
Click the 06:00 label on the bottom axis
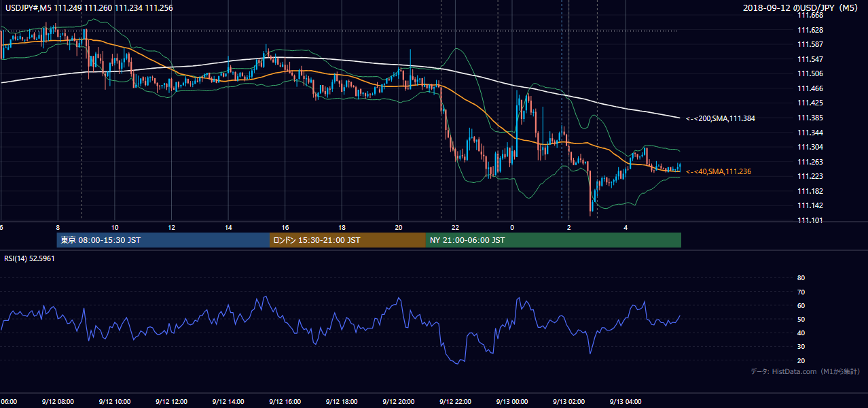pyautogui.click(x=8, y=401)
